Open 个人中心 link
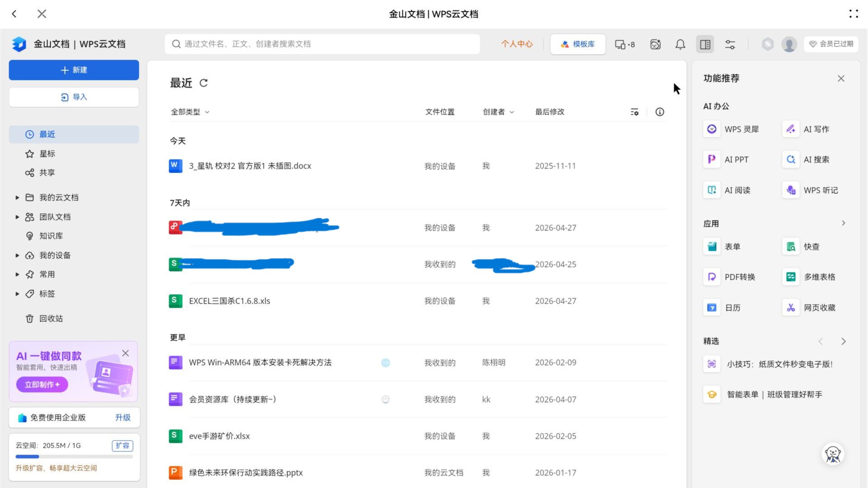 pos(517,44)
